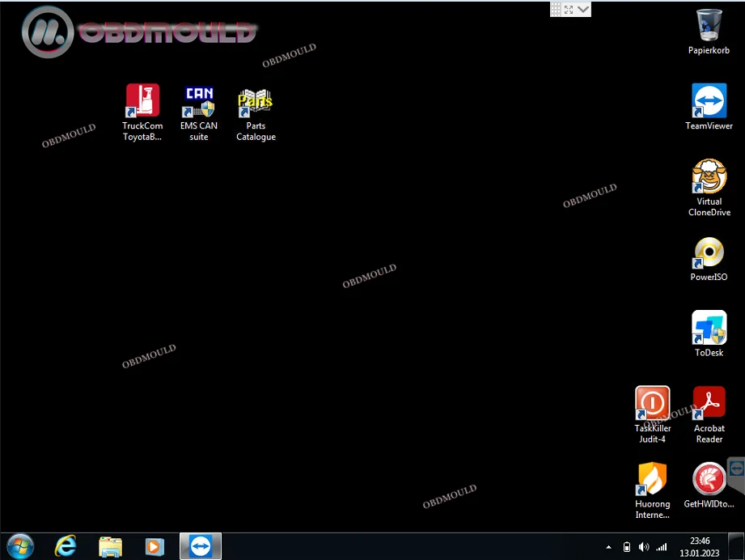Screen dimensions: 745x560
Task: Launch Huorong Internet security shortcut
Action: tap(652, 479)
